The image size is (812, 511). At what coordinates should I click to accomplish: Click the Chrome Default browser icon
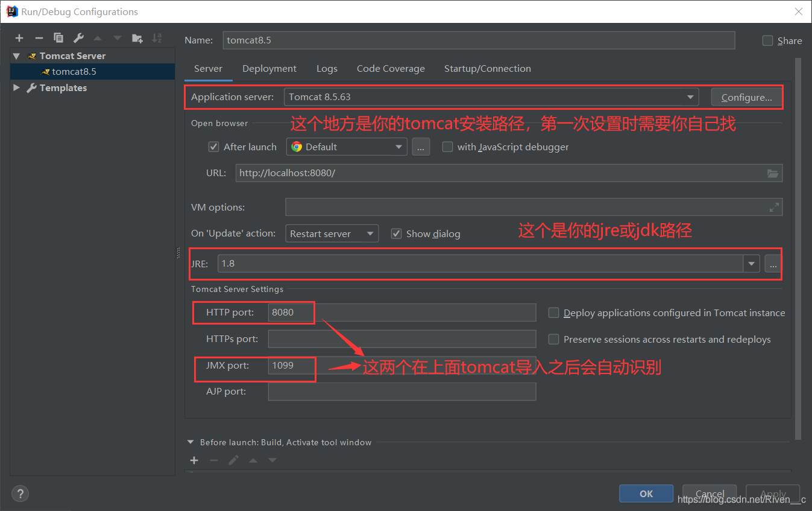click(x=297, y=147)
